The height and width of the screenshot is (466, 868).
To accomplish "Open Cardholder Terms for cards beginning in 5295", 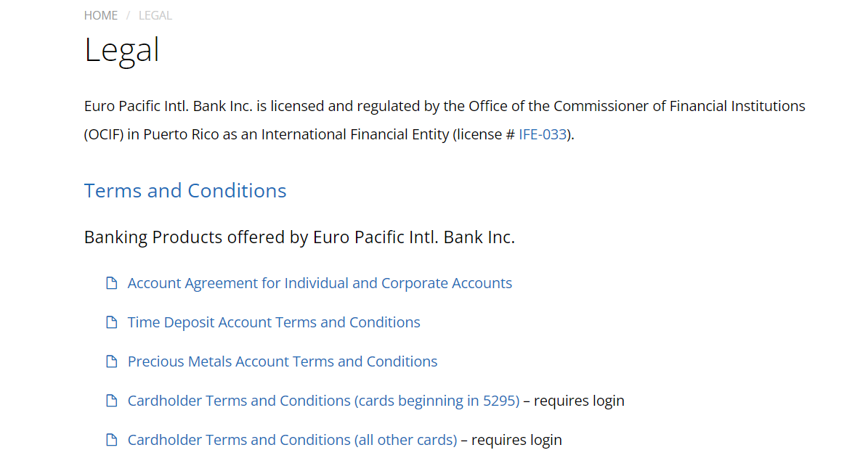I will 324,401.
